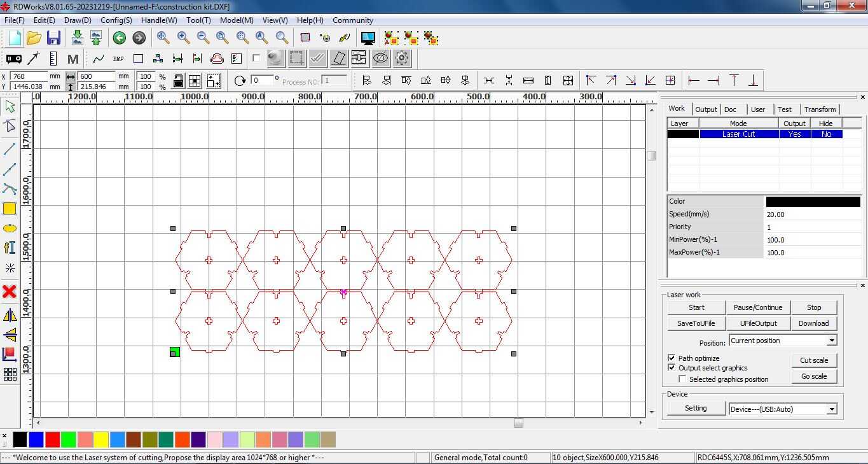Open the array grid tool
Viewport: 868px width, 464px height.
pos(10,374)
